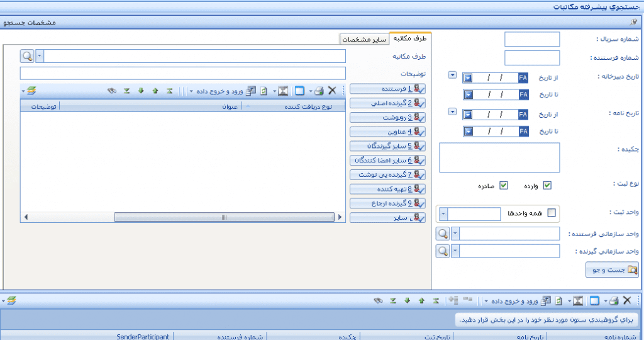Image resolution: width=644 pixels, height=340 pixels.
Task: Click the layers icon at the left of the bottom toolbar
Action: pyautogui.click(x=11, y=301)
